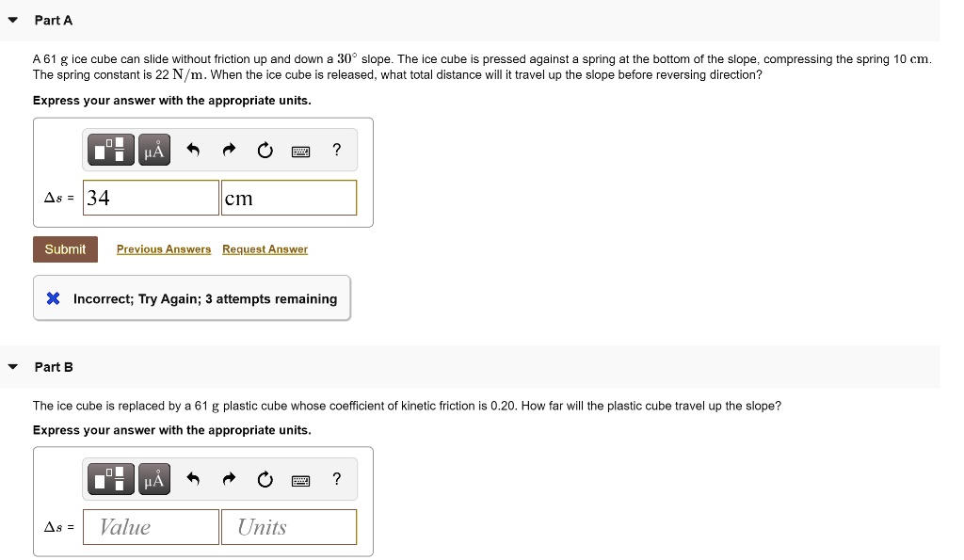964x560 pixels.
Task: Show keyboard shortcuts in Part A
Action: pos(300,151)
